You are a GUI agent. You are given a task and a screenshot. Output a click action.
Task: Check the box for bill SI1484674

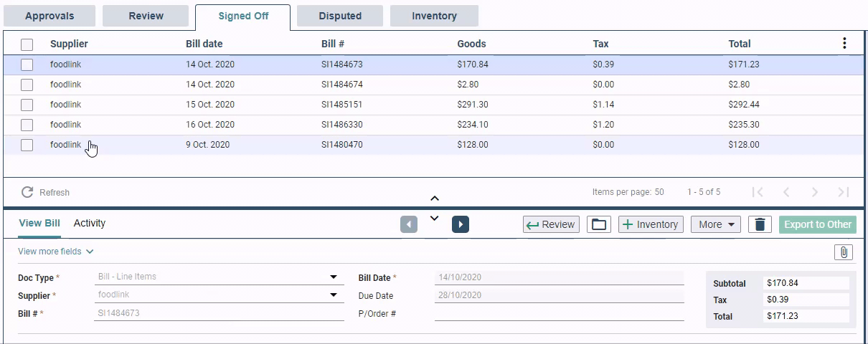pos(27,85)
